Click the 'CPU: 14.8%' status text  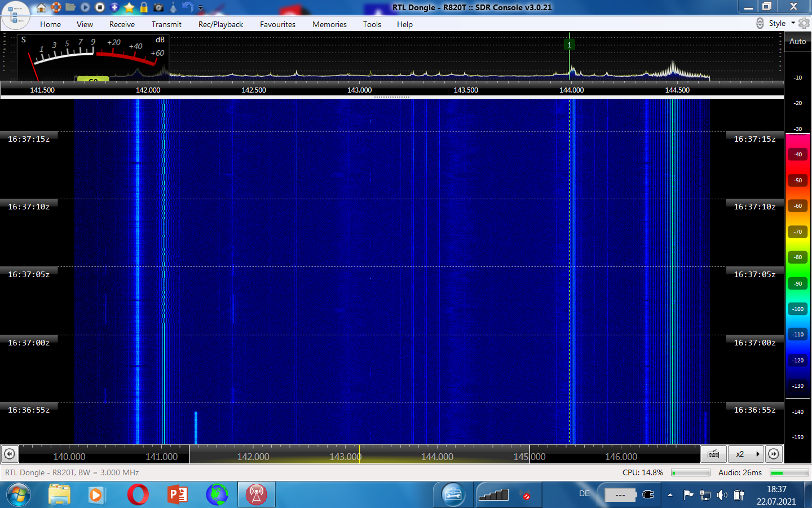pos(642,472)
